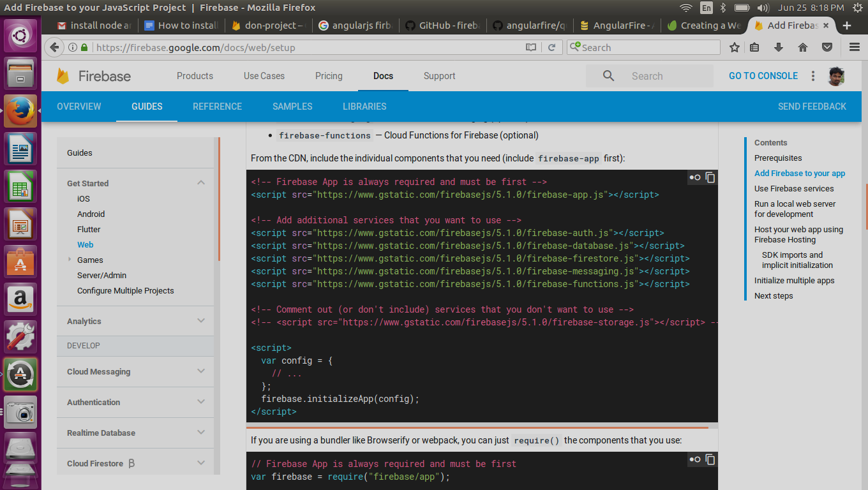Open the Flutter guide link
868x490 pixels.
[x=89, y=229]
